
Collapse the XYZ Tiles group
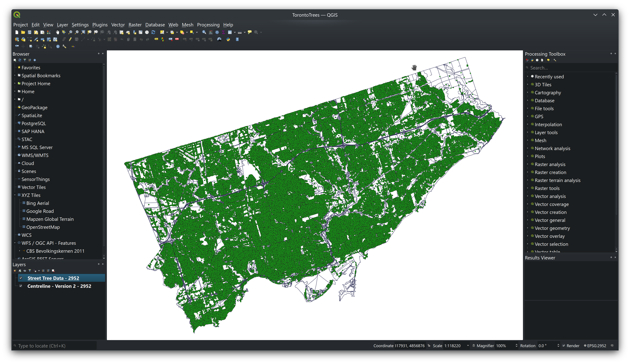(15, 195)
